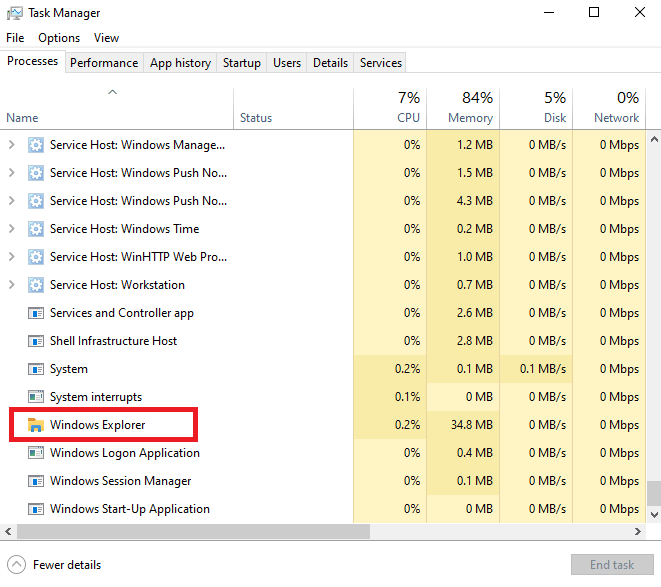Viewport: 661px width, 587px height.
Task: Expand Service Host: Workstation row
Action: click(11, 285)
